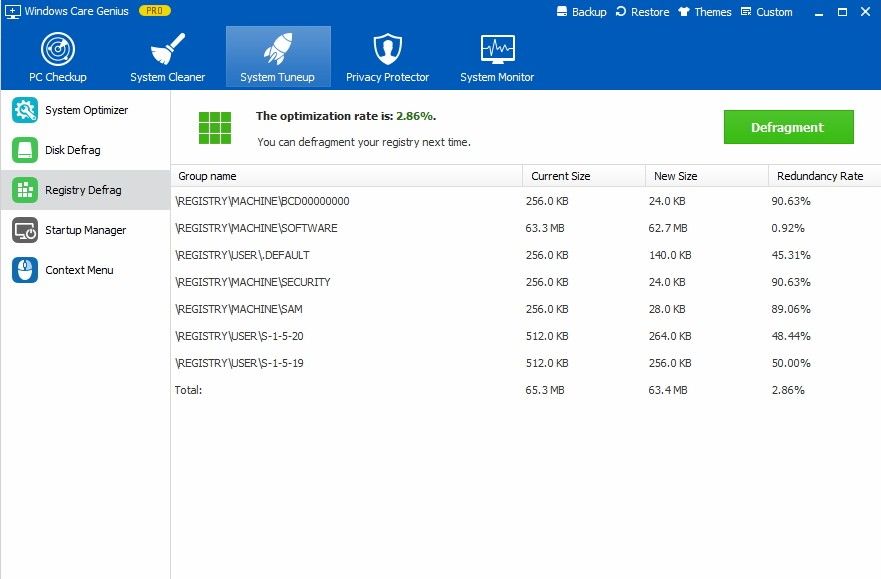Select \REGISTRY\MACHINE\SAM row
Image resolution: width=881 pixels, height=579 pixels.
click(x=525, y=309)
